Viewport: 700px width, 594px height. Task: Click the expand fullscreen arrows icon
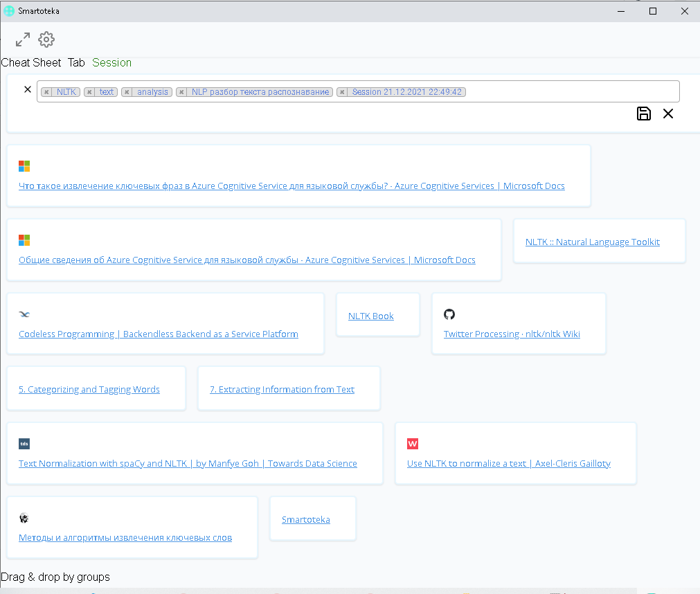point(23,39)
